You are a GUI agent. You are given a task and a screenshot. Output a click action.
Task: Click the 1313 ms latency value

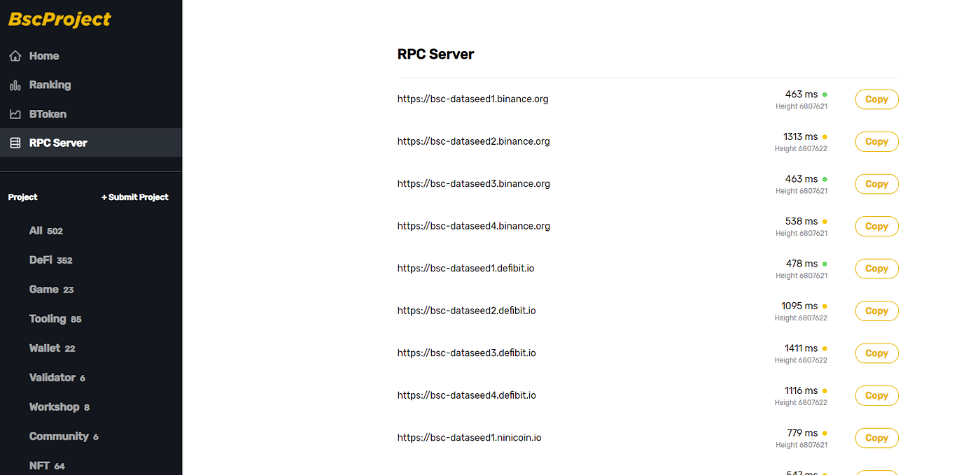(800, 136)
